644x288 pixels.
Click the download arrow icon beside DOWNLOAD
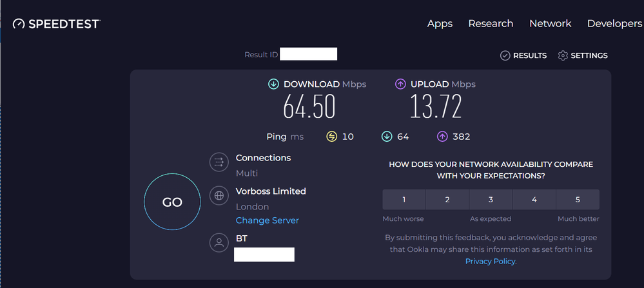pyautogui.click(x=273, y=84)
